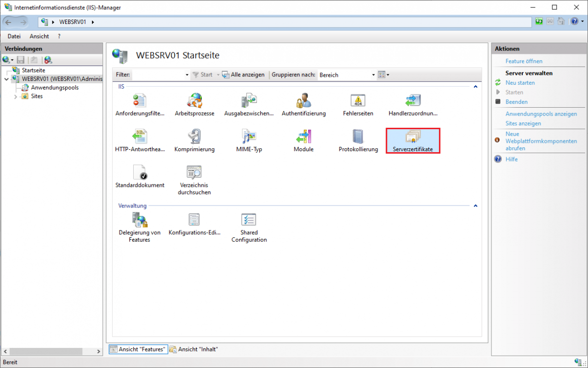Screen dimensions: 588x368
Task: Open the Authentifizierung feature icon
Action: (303, 101)
